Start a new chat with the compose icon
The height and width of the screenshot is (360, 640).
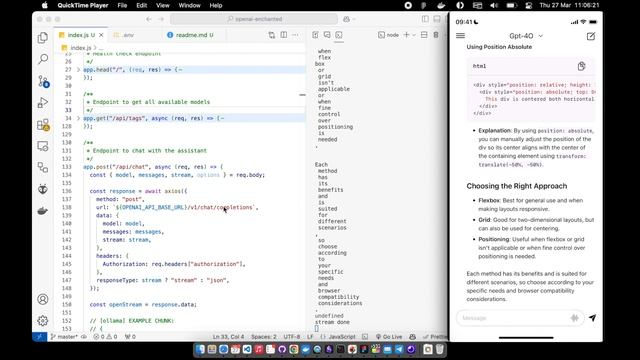tap(591, 36)
